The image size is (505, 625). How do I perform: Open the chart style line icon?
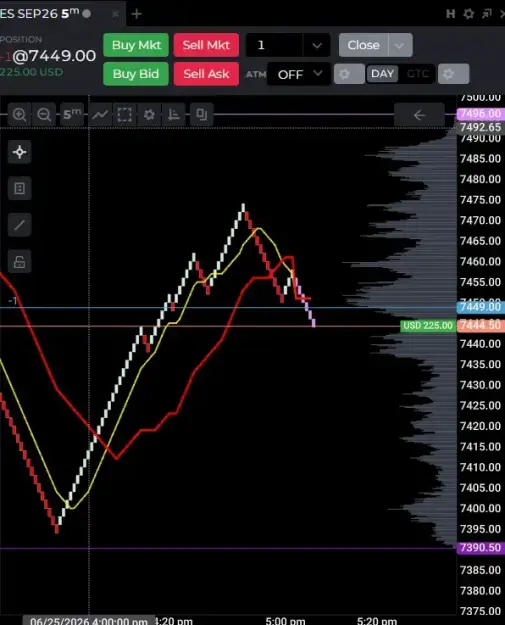[100, 115]
